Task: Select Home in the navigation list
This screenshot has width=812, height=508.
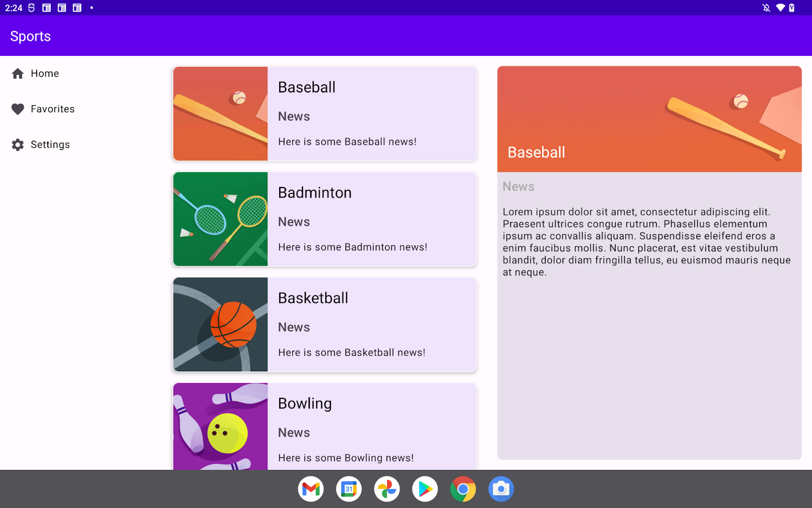Action: [x=45, y=73]
